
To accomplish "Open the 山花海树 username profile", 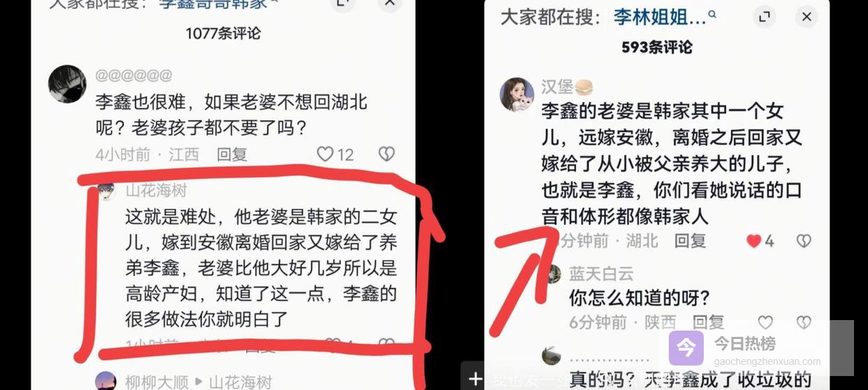I will coord(157,190).
